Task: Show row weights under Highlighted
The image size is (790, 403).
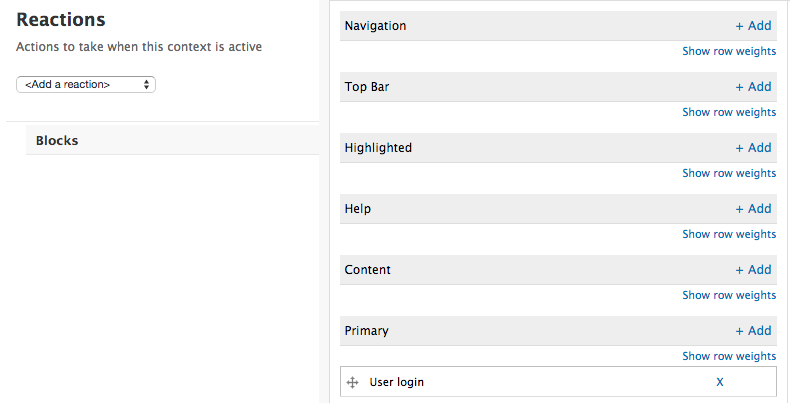Action: point(729,173)
